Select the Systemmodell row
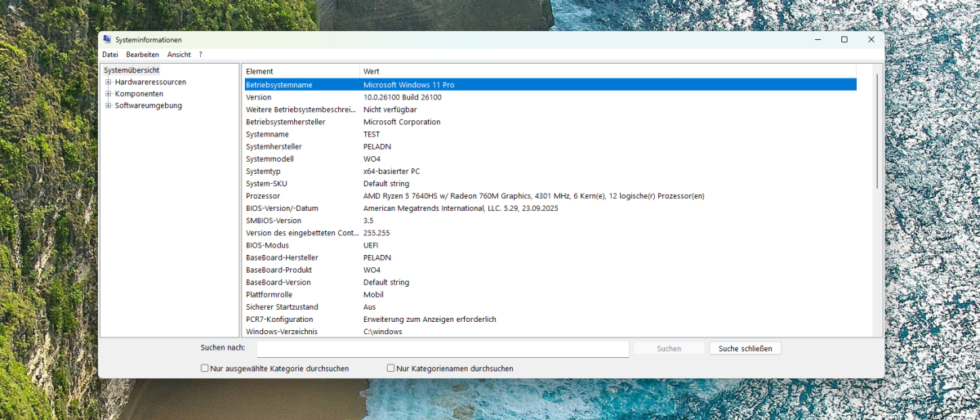The image size is (980, 420). coord(550,159)
